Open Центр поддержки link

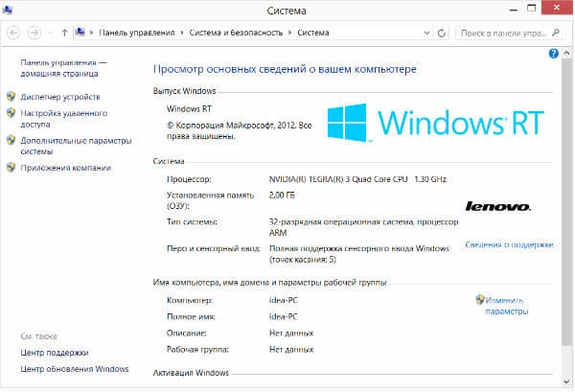click(55, 353)
